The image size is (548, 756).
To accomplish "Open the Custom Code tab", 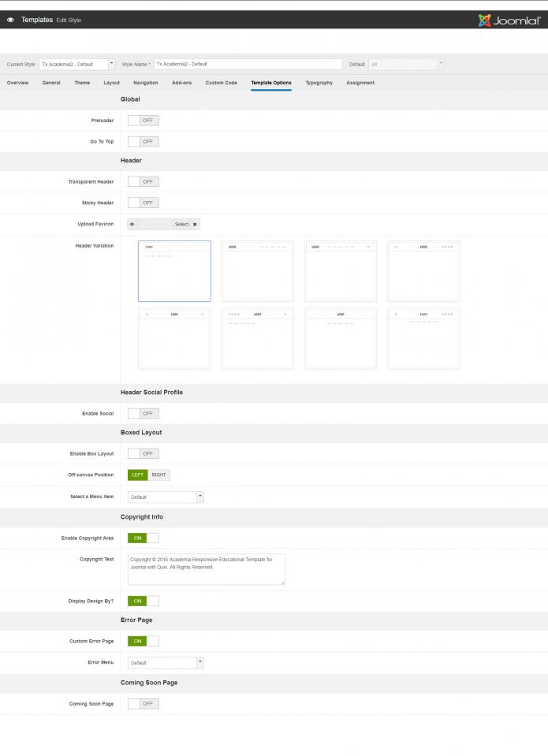I will click(x=221, y=83).
